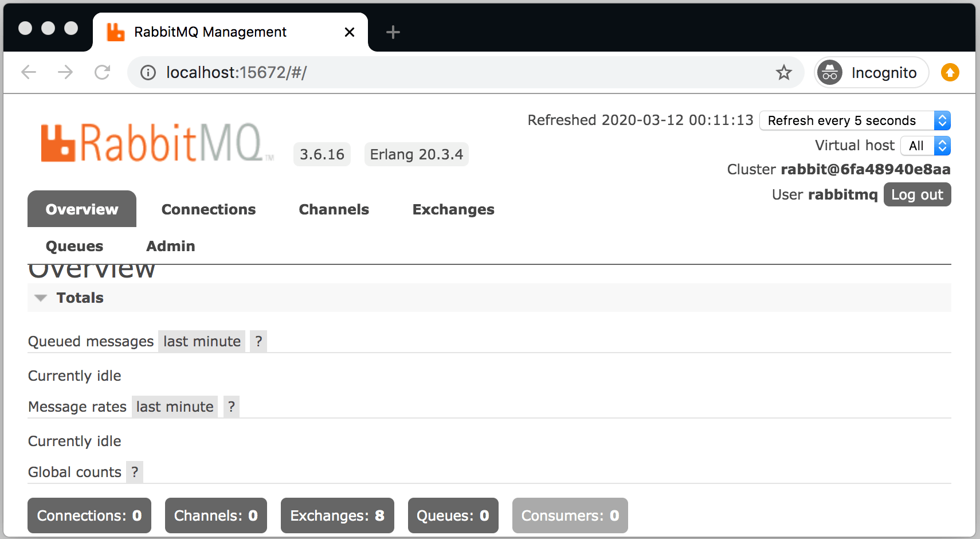
Task: Navigate back using the browser back arrow
Action: (28, 72)
